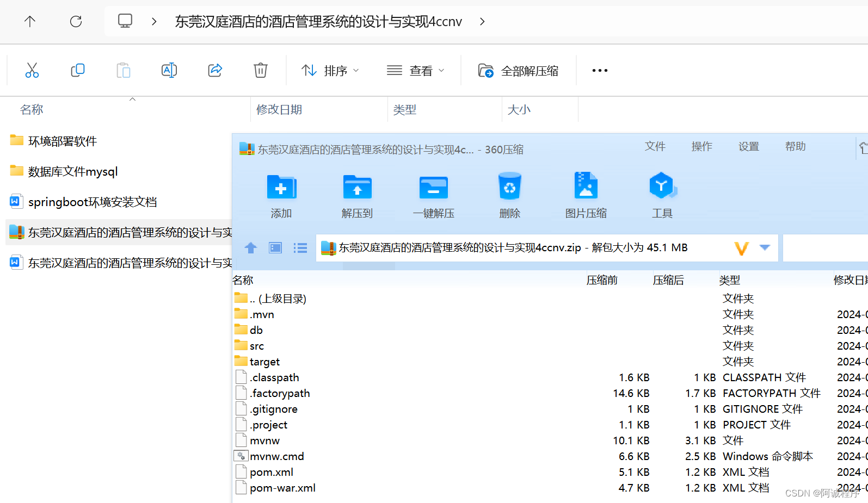Select 数据库文件mysql folder in Explorer

click(64, 171)
